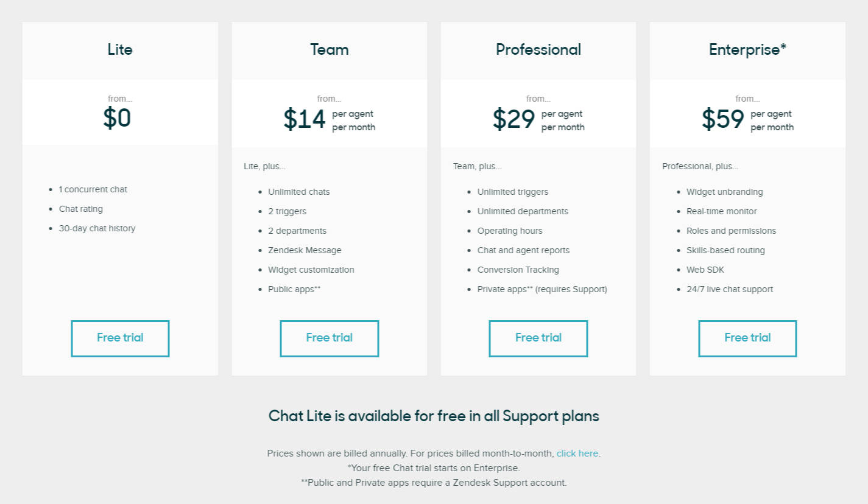Start the Lite plan free trial

[120, 338]
